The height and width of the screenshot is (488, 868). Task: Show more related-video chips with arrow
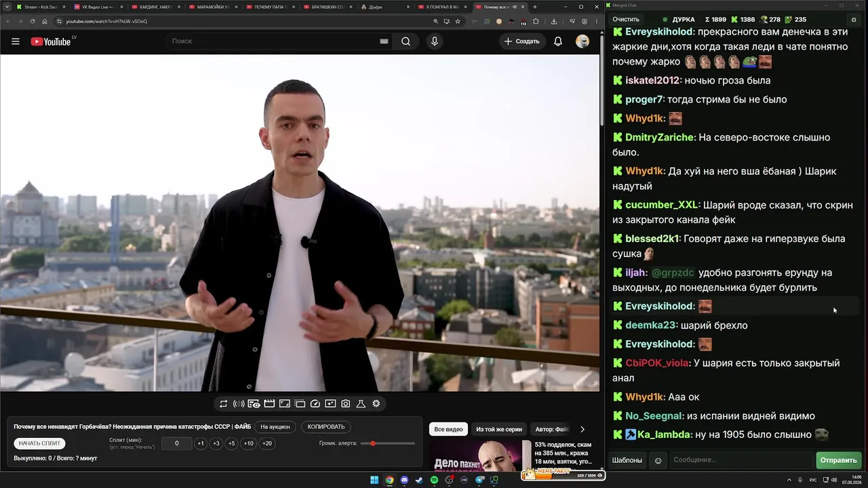click(583, 429)
